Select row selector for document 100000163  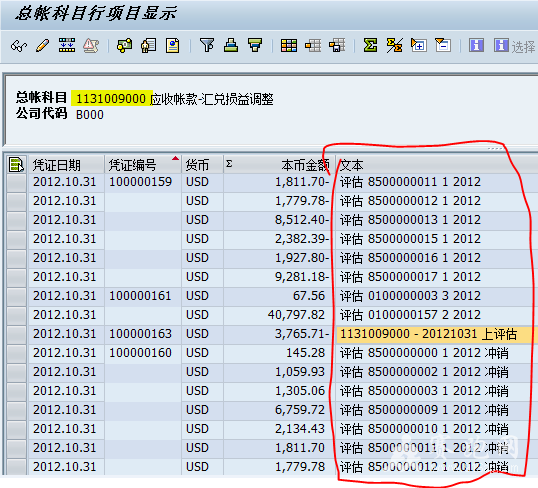(16, 334)
